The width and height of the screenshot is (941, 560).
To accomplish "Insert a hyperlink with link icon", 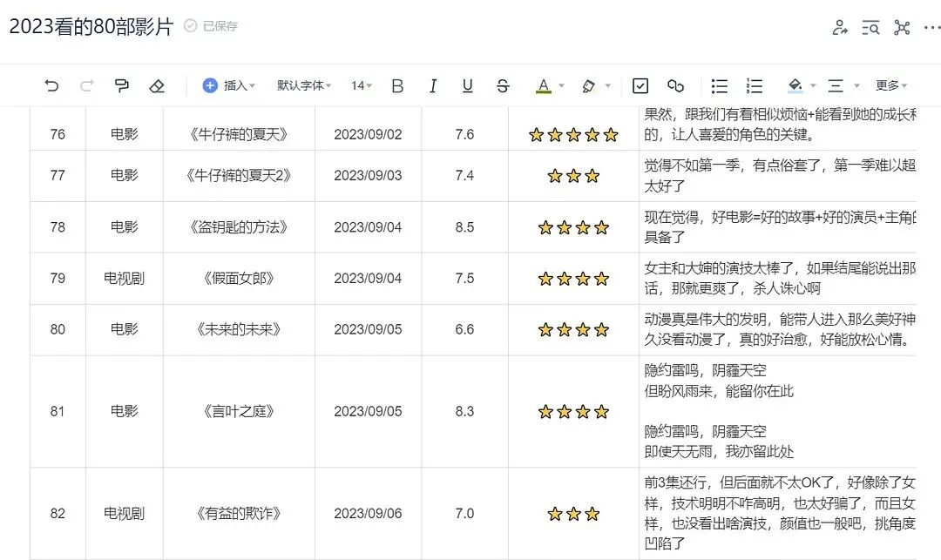I will coord(676,86).
